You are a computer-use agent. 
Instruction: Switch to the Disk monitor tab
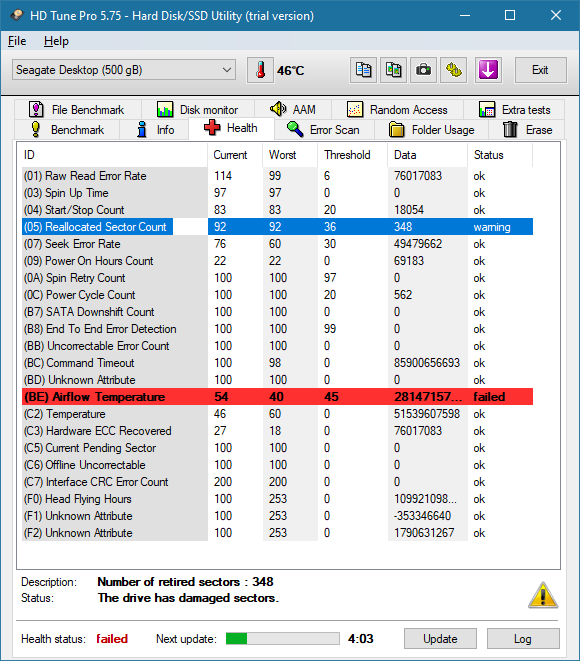tap(198, 110)
